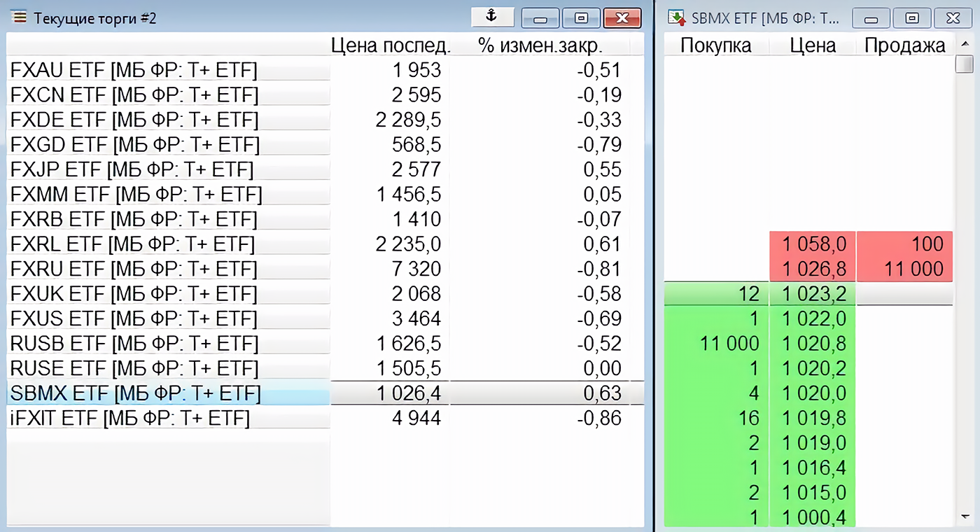
Task: Click the Цена header in the order book
Action: coord(813,46)
